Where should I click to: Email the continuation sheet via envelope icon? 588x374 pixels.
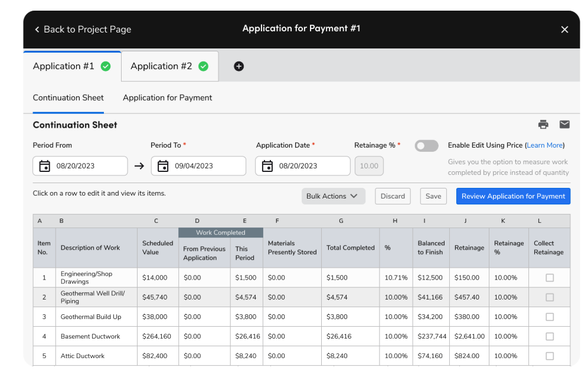[x=564, y=125]
